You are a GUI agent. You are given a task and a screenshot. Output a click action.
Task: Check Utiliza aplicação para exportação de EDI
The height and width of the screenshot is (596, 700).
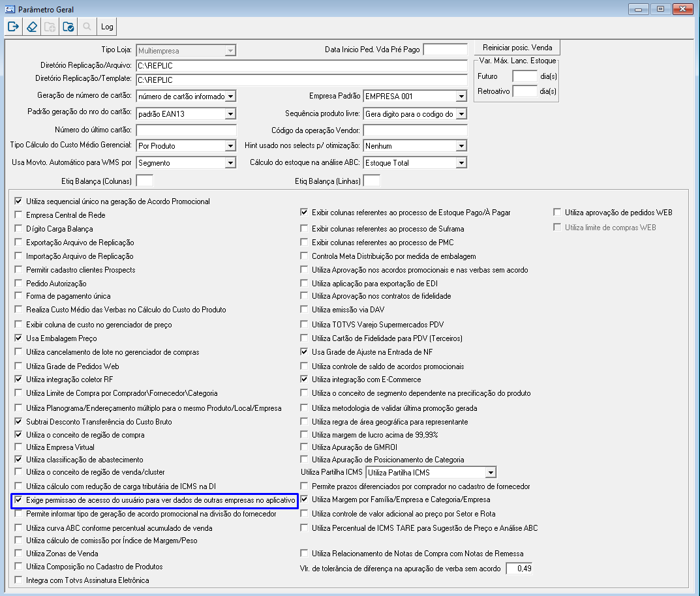(x=304, y=283)
